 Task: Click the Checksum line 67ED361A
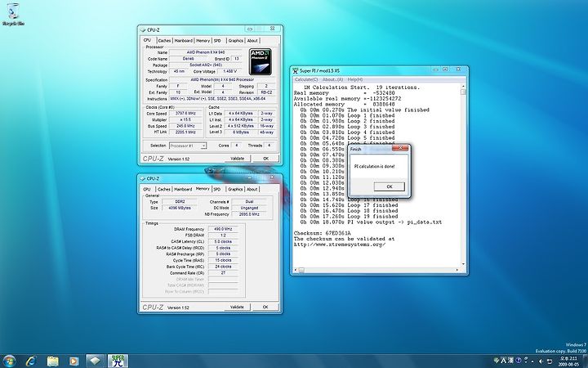[322, 233]
